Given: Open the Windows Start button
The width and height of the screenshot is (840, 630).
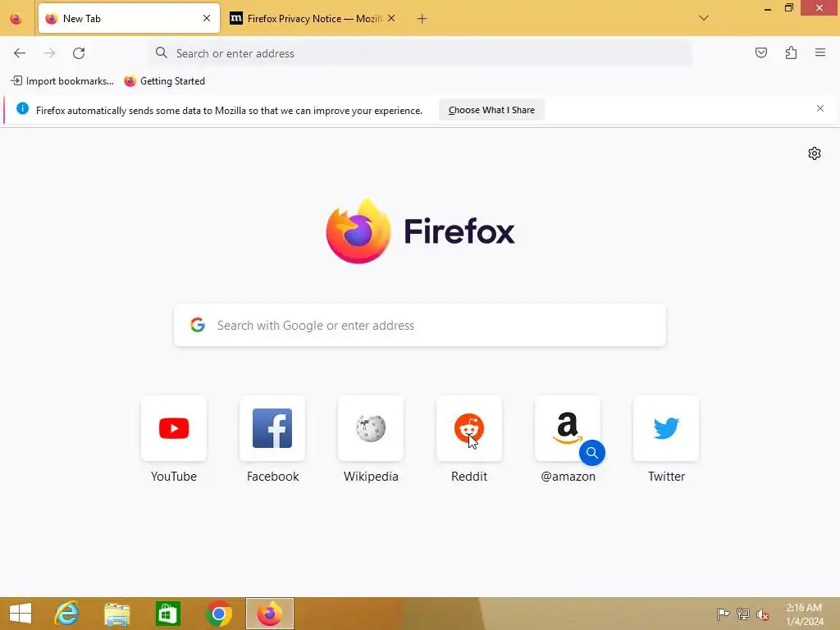Looking at the screenshot, I should [21, 614].
